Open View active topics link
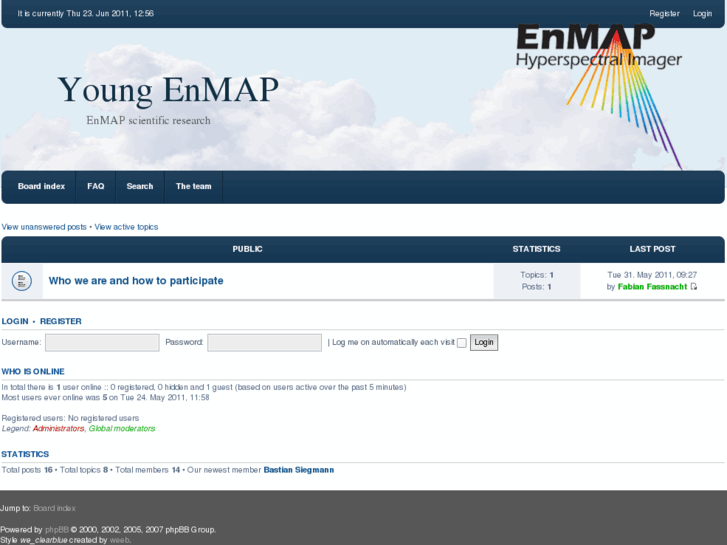Viewport: 727px width, 545px height. pos(126,227)
